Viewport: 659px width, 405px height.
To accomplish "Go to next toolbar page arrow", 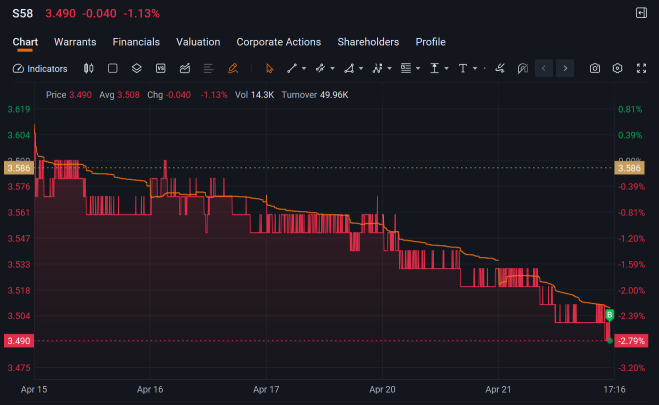I will [565, 68].
